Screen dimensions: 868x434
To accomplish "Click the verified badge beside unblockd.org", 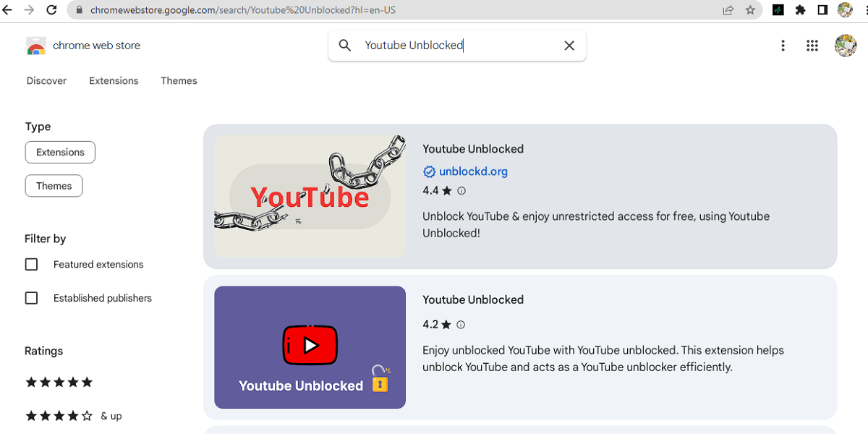I will click(x=429, y=171).
